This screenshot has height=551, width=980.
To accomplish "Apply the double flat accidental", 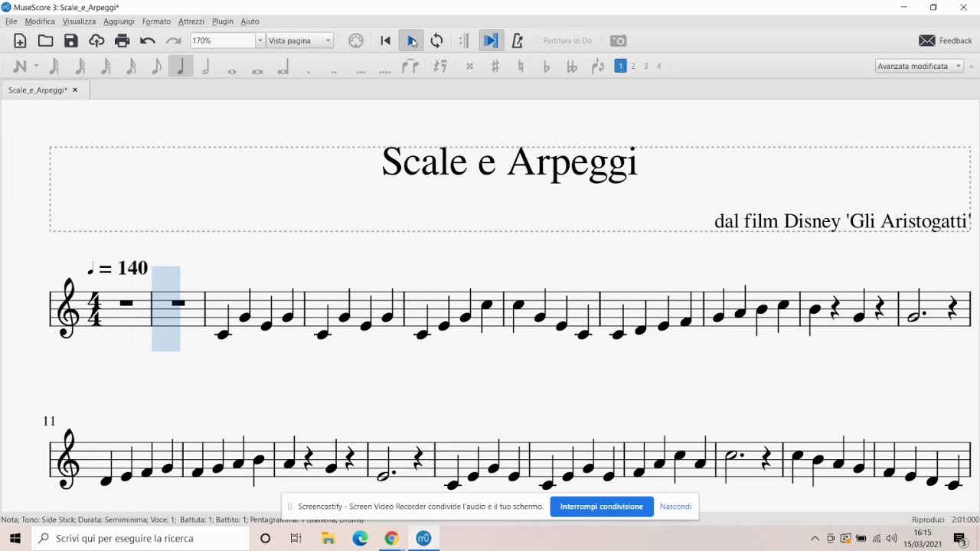I will coord(572,67).
